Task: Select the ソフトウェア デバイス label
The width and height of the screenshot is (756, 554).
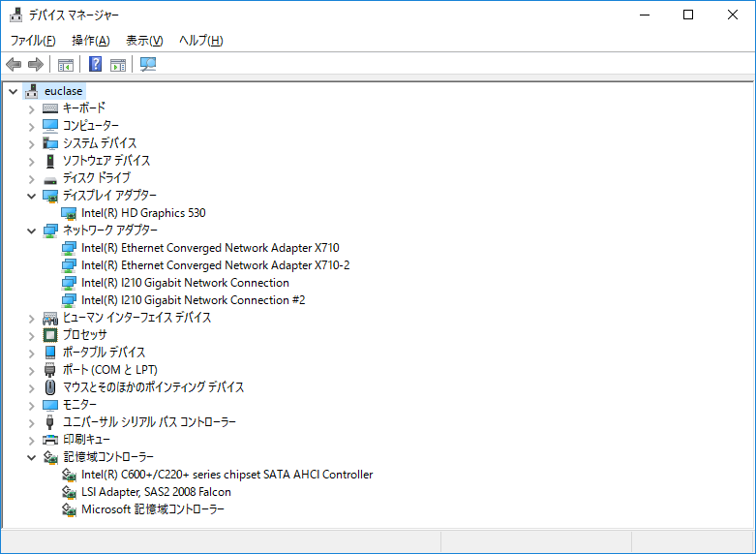Action: point(106,160)
